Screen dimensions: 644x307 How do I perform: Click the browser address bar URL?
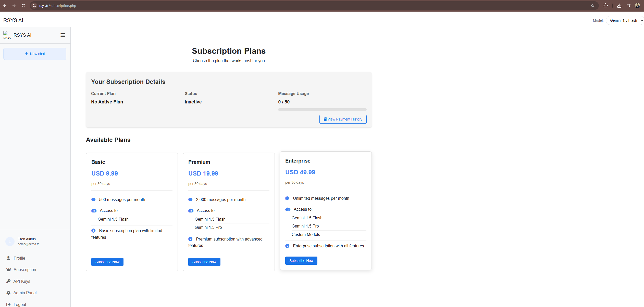[x=58, y=6]
